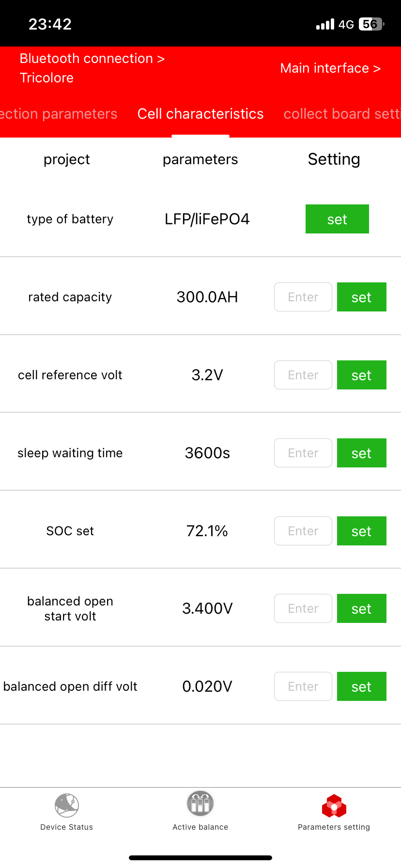Focus the rated capacity Enter field

pyautogui.click(x=303, y=297)
